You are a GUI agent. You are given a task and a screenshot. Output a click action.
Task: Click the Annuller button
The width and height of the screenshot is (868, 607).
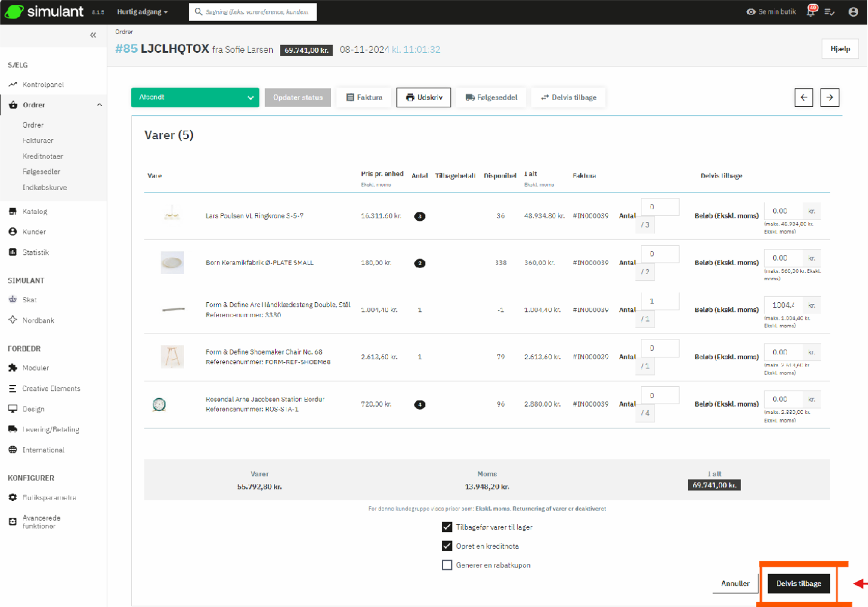735,584
